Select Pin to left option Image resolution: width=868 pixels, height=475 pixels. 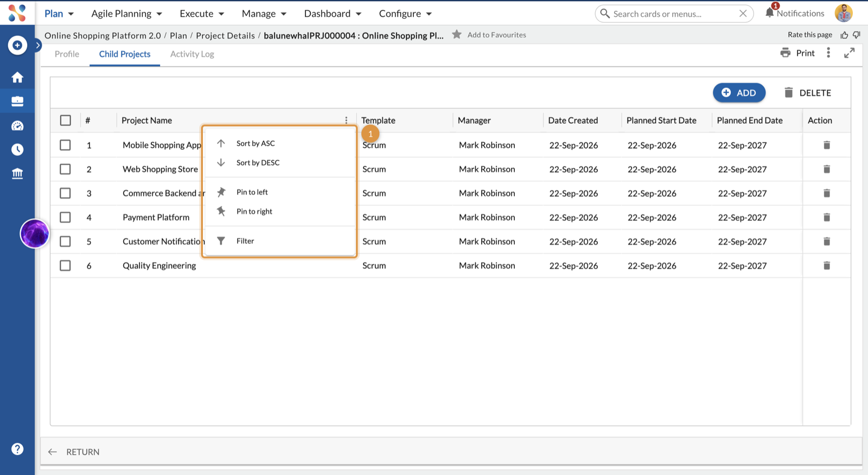(280, 192)
